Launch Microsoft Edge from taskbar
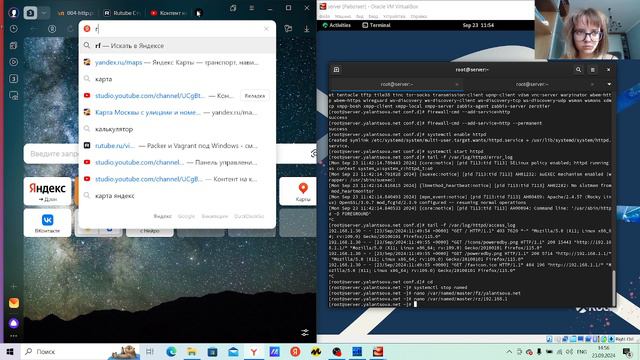640x360 pixels. 171,351
